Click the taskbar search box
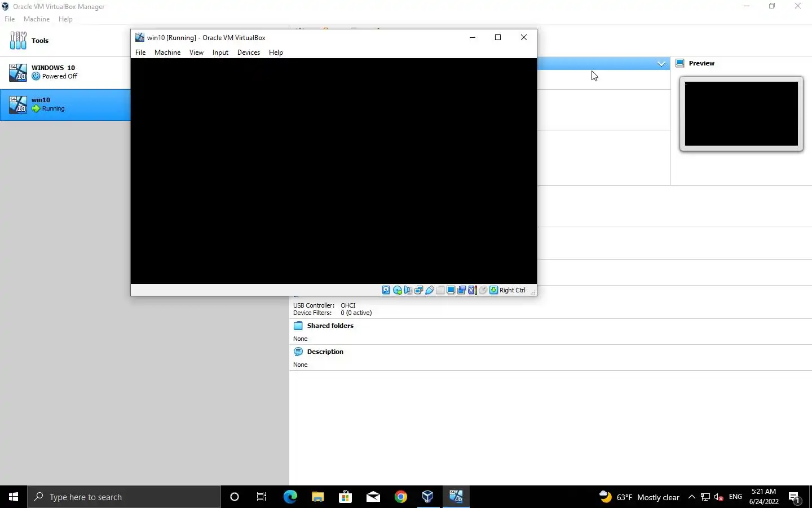The width and height of the screenshot is (812, 508). pyautogui.click(x=124, y=497)
